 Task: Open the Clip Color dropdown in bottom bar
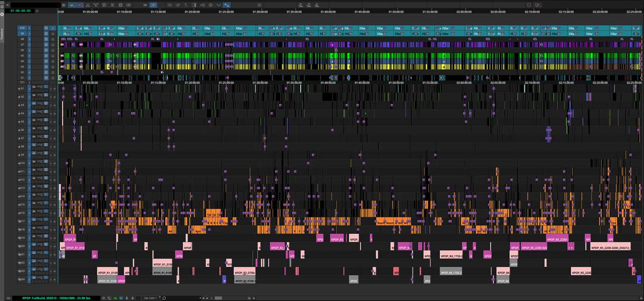pyautogui.click(x=150, y=298)
